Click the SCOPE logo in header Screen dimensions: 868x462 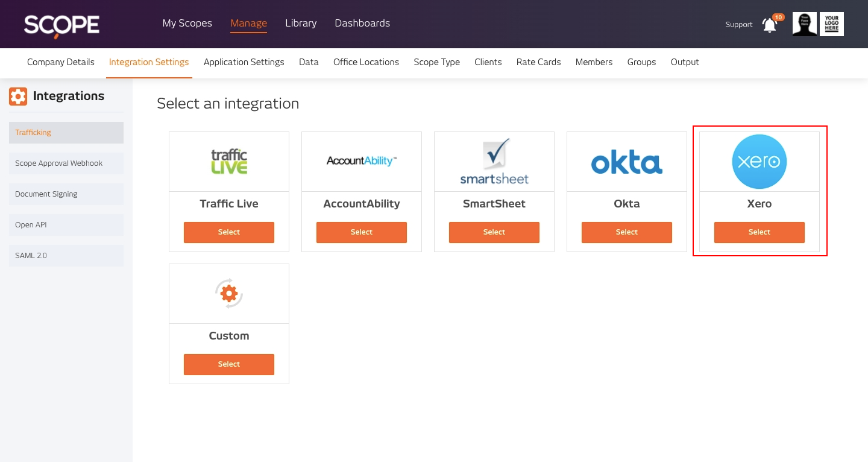pos(62,26)
